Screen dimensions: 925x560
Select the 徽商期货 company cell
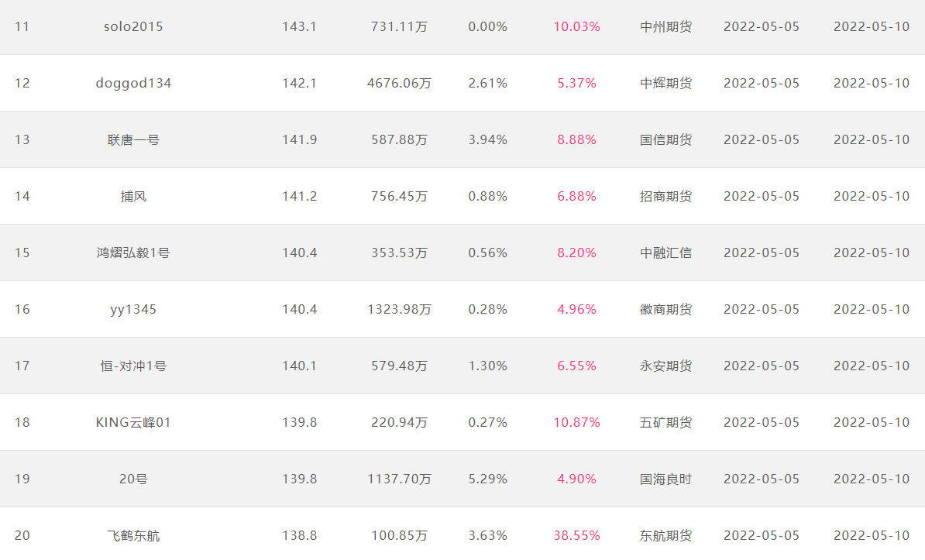tap(666, 310)
